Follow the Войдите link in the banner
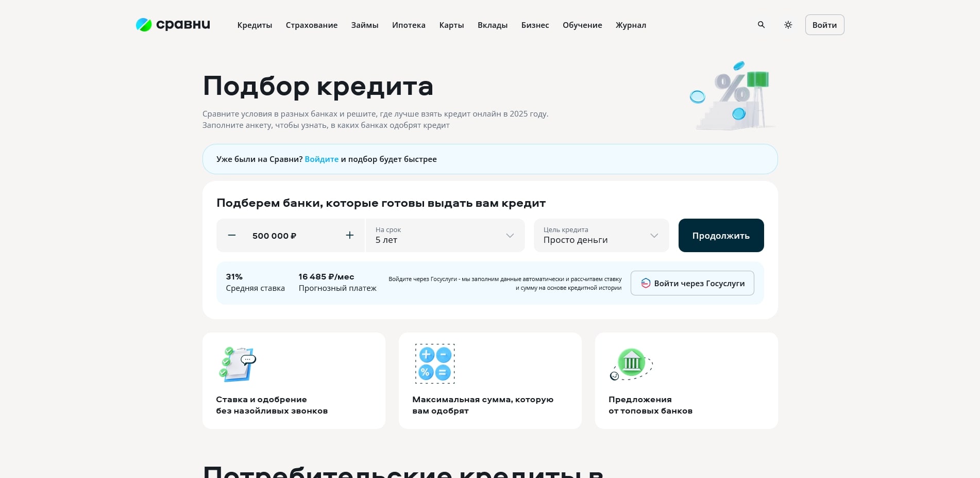The height and width of the screenshot is (478, 980). coord(322,159)
